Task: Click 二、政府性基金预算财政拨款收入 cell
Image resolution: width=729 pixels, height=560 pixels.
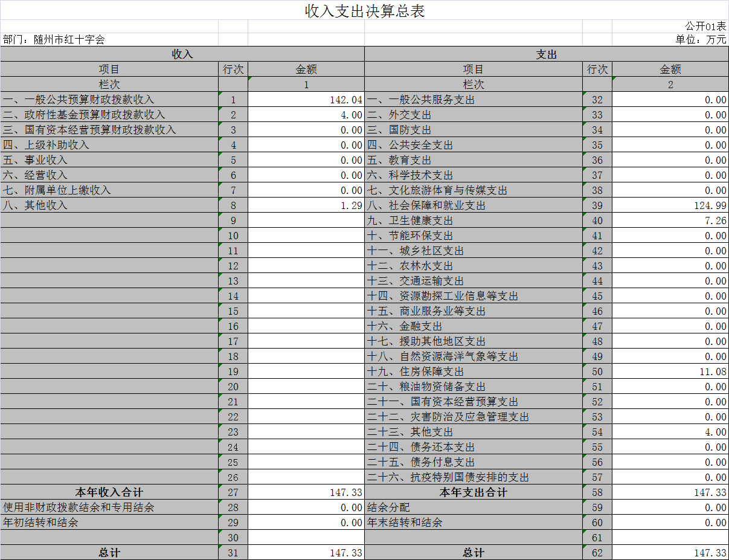Action: [x=109, y=115]
